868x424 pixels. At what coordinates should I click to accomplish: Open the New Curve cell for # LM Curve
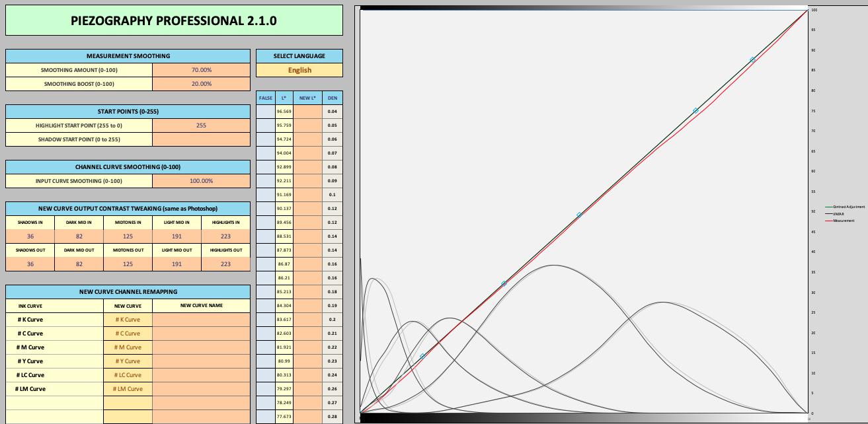point(128,389)
